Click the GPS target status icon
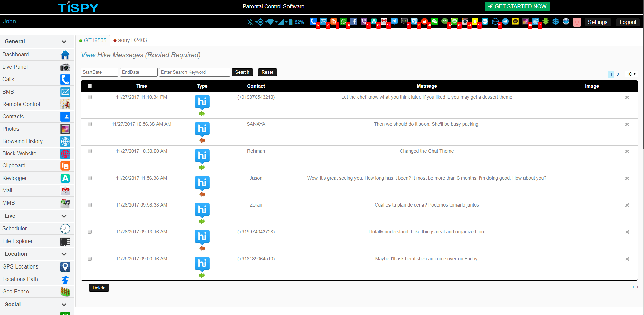Viewport: 644px width, 315px height. click(x=260, y=22)
